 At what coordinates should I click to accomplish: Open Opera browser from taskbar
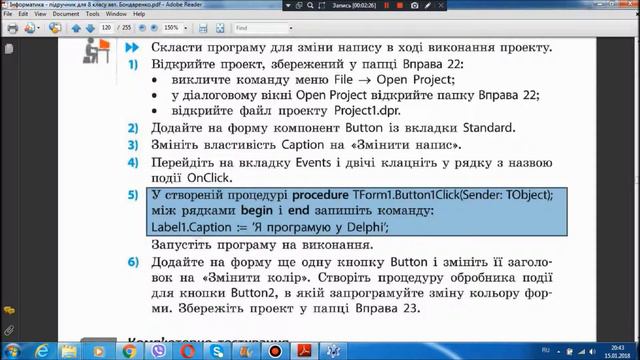pyautogui.click(x=187, y=351)
